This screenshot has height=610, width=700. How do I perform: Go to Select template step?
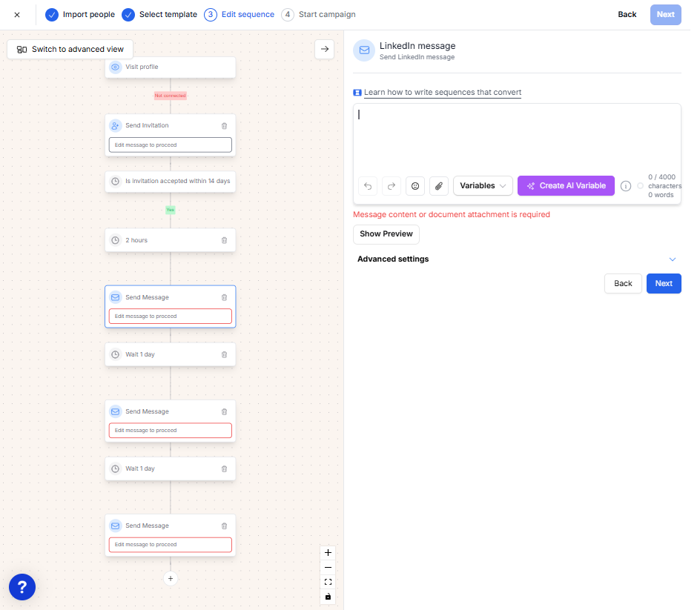tap(159, 15)
